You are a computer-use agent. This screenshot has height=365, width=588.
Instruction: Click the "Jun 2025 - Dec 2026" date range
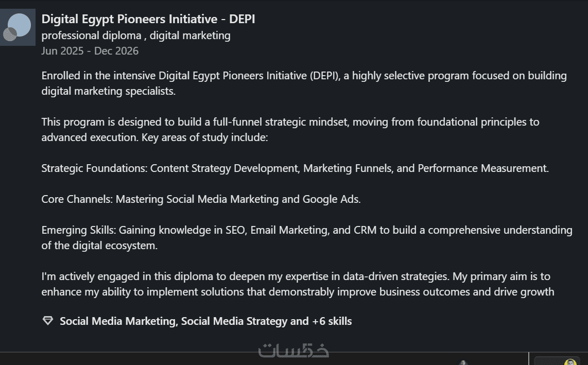[x=90, y=50]
